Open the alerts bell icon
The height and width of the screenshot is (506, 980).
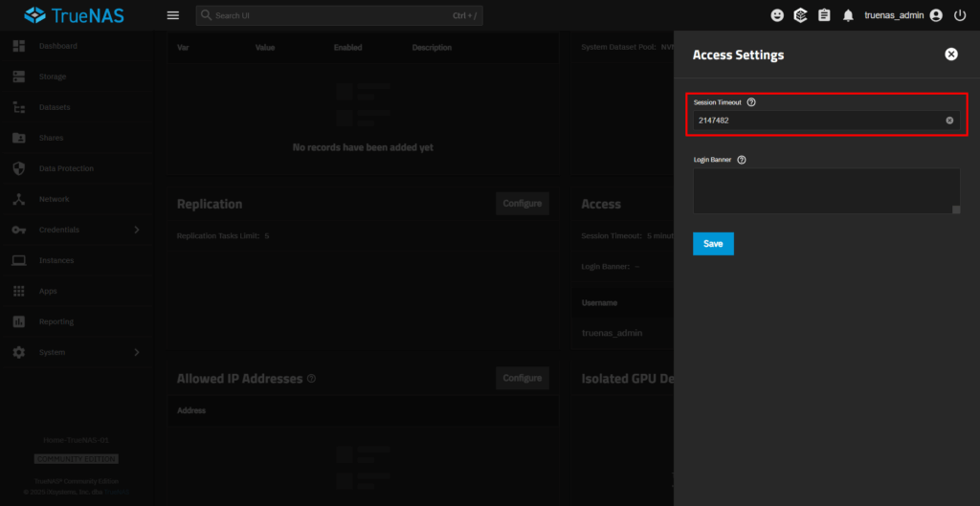[847, 15]
